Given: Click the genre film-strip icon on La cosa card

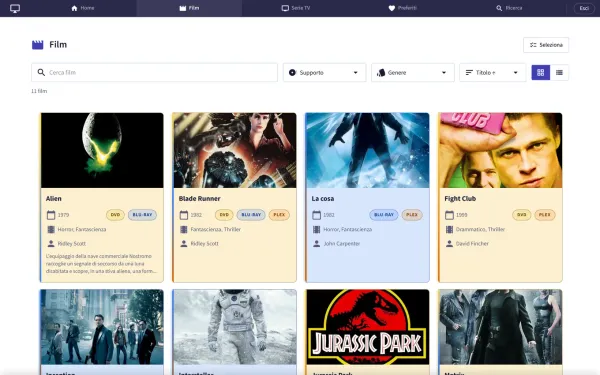Looking at the screenshot, I should (316, 229).
